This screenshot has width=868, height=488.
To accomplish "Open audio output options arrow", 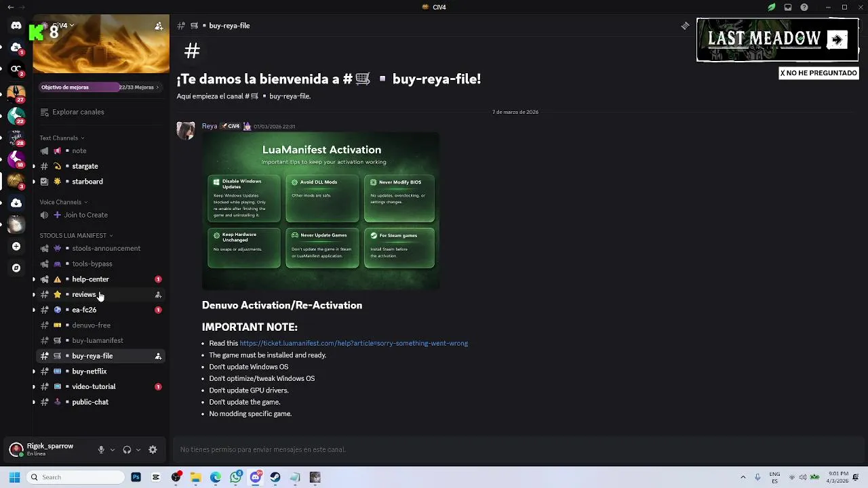I will (x=138, y=449).
